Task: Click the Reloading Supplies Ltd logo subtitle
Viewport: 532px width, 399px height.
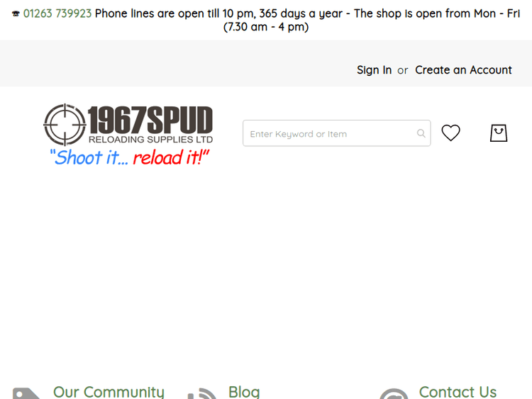Action: [150, 140]
